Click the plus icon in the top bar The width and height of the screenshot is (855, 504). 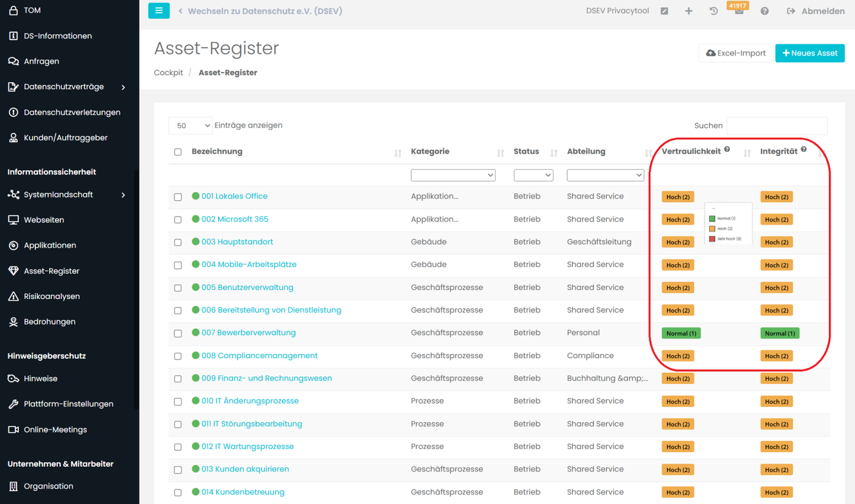click(688, 11)
